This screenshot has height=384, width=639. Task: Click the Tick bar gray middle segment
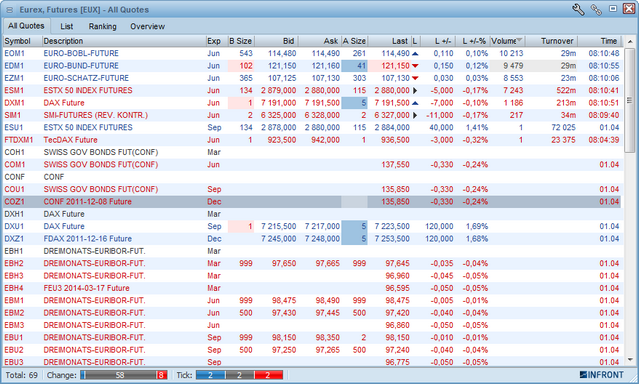point(239,375)
